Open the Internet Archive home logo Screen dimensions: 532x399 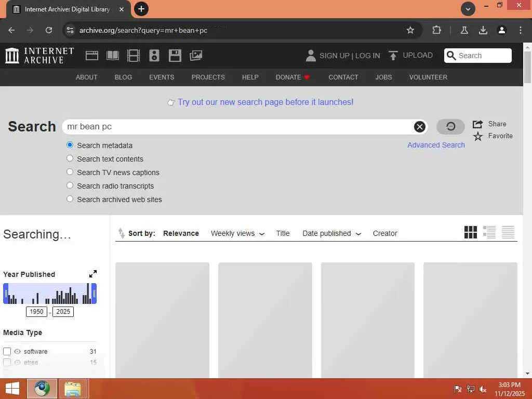coord(39,56)
